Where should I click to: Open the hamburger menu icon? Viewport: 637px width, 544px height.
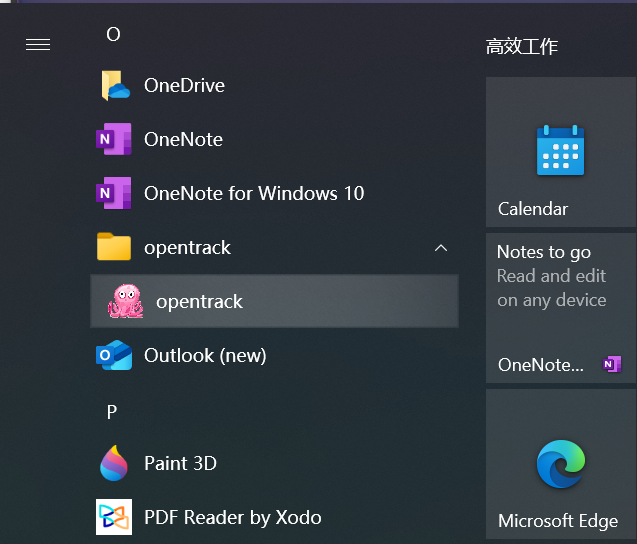click(x=38, y=44)
